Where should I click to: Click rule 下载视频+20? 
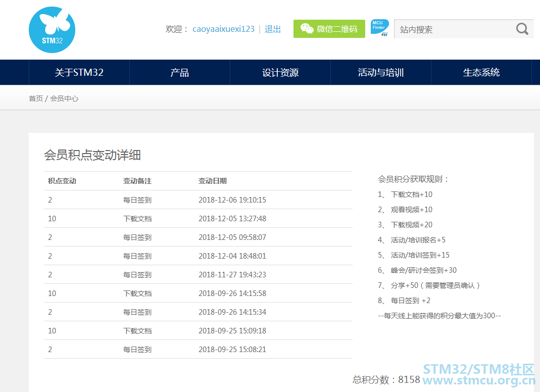[x=412, y=225]
